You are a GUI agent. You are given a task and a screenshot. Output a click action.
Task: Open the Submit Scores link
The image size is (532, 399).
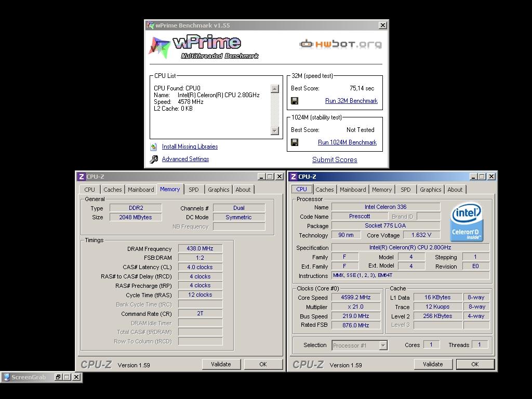point(335,160)
